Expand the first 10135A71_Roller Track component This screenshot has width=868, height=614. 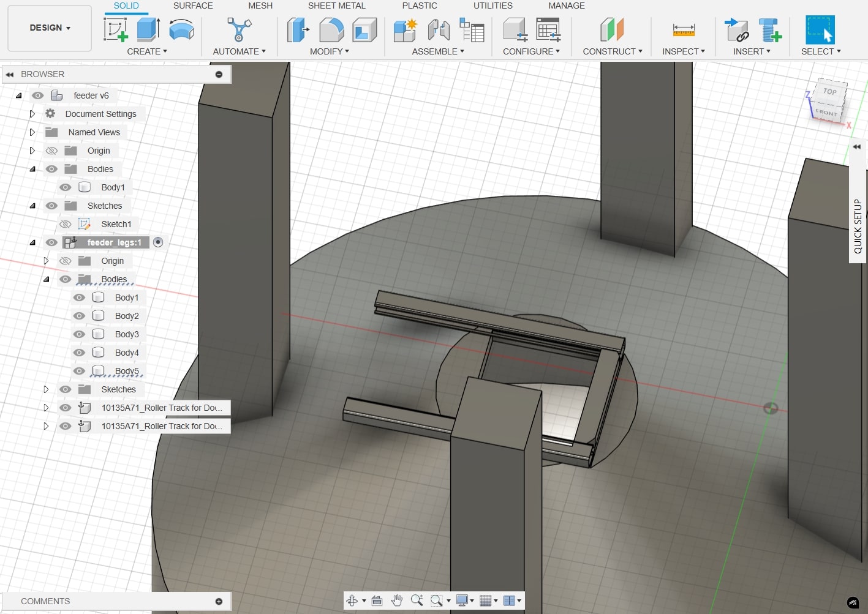tap(46, 408)
